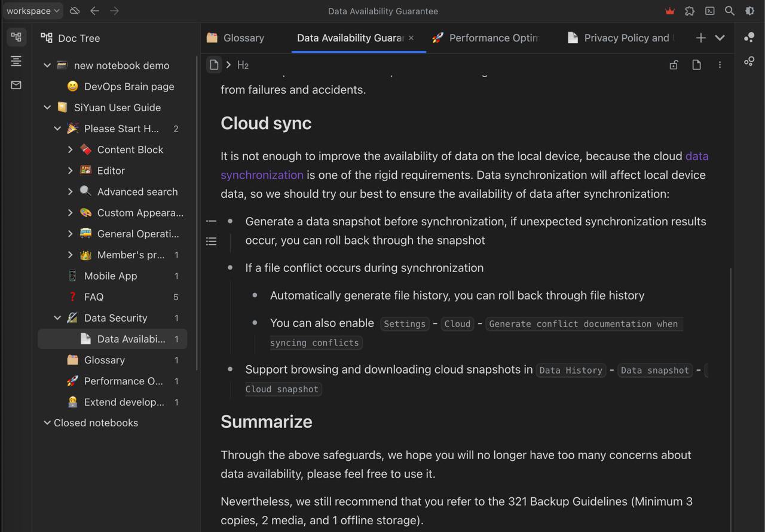
Task: Click the Summarize heading
Action: click(x=267, y=421)
